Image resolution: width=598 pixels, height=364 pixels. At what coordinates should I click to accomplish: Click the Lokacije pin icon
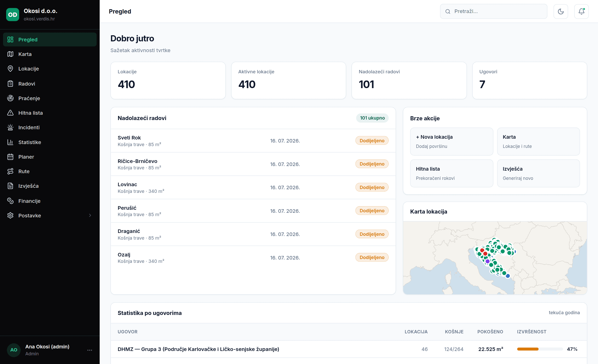tap(10, 69)
